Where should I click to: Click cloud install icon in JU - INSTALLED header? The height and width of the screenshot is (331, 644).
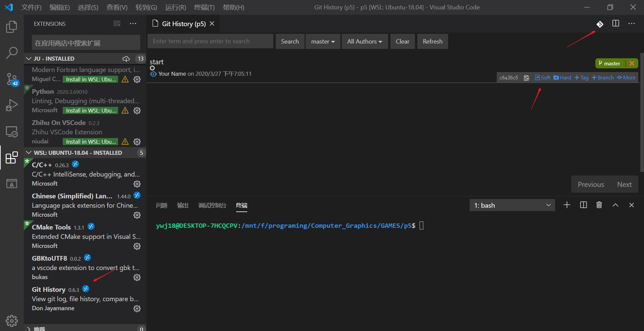click(126, 59)
